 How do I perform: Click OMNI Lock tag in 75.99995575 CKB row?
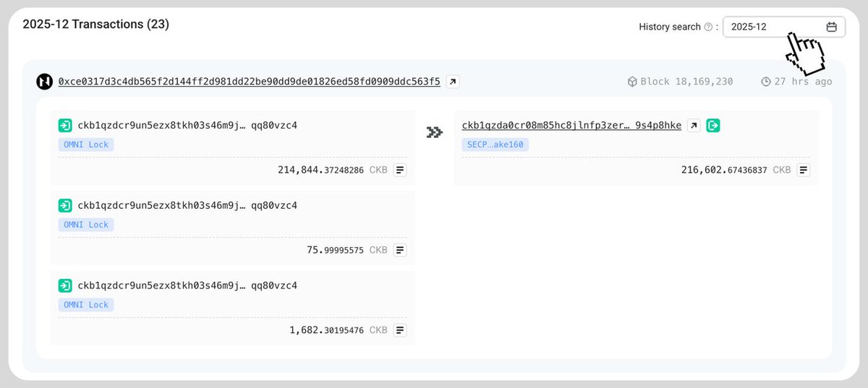(x=86, y=225)
